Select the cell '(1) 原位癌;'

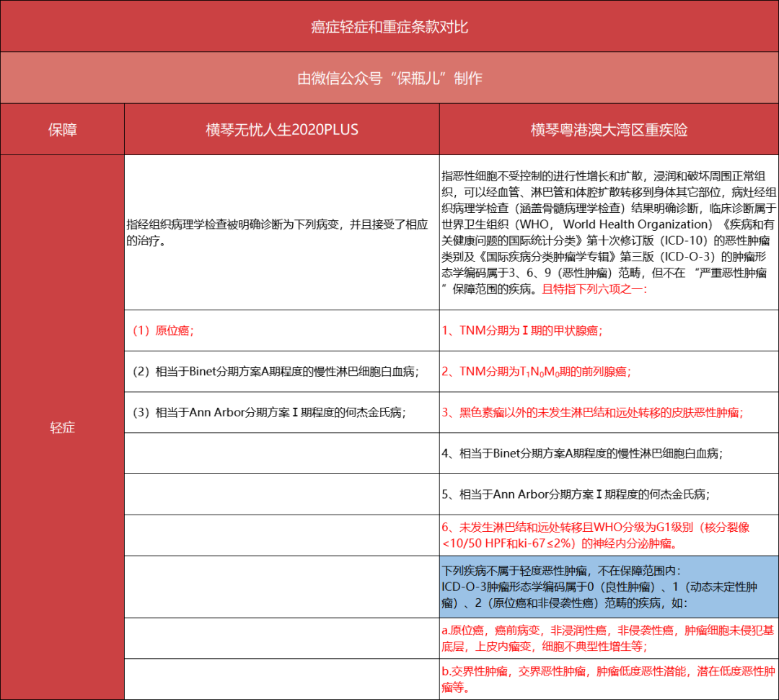point(282,331)
